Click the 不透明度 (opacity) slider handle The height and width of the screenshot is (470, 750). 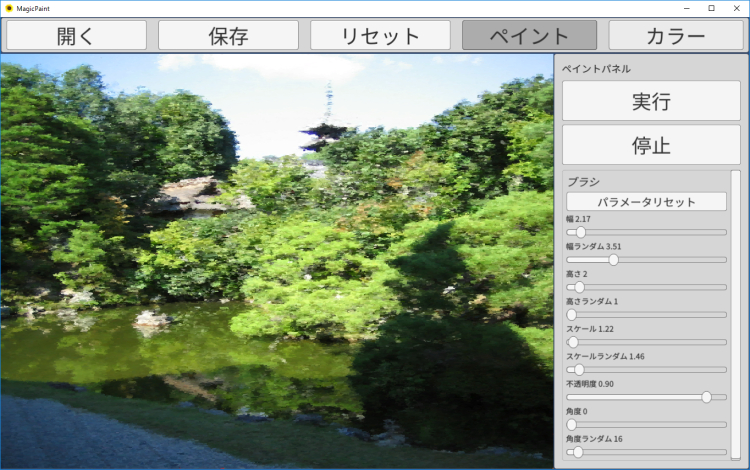[706, 397]
